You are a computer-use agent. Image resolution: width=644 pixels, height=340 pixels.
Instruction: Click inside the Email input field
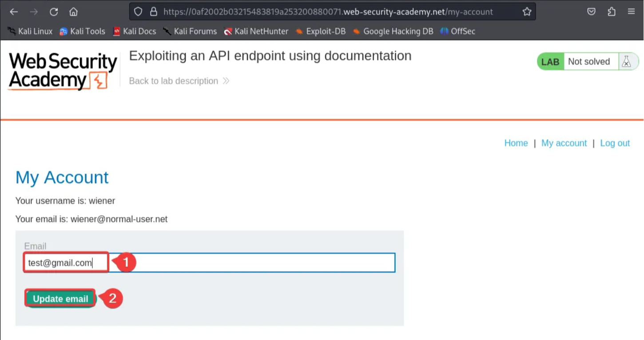point(209,262)
